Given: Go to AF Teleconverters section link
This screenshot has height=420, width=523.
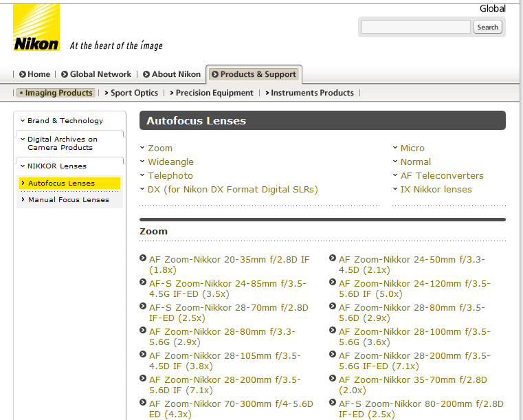Looking at the screenshot, I should pyautogui.click(x=442, y=175).
